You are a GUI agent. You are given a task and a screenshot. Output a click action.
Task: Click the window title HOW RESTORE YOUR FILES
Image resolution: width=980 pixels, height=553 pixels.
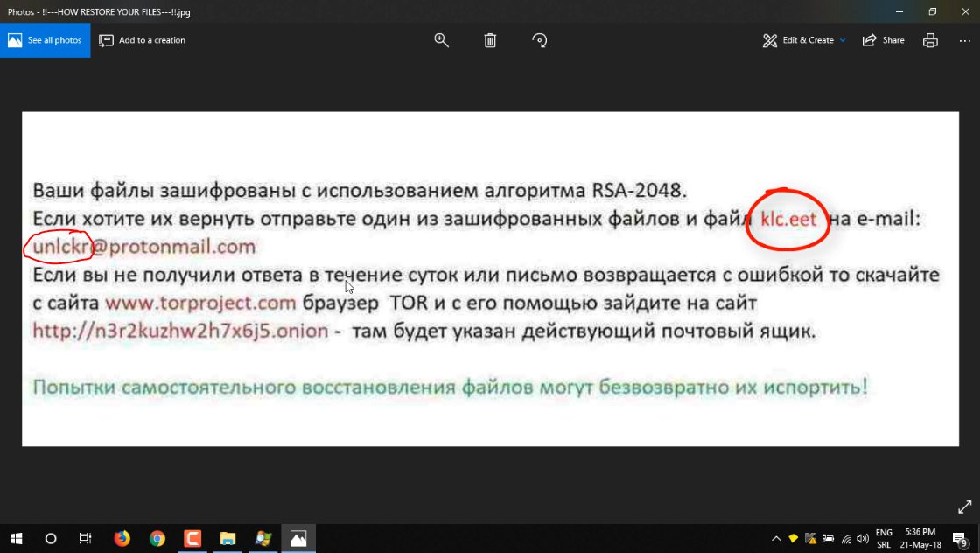[x=99, y=12]
